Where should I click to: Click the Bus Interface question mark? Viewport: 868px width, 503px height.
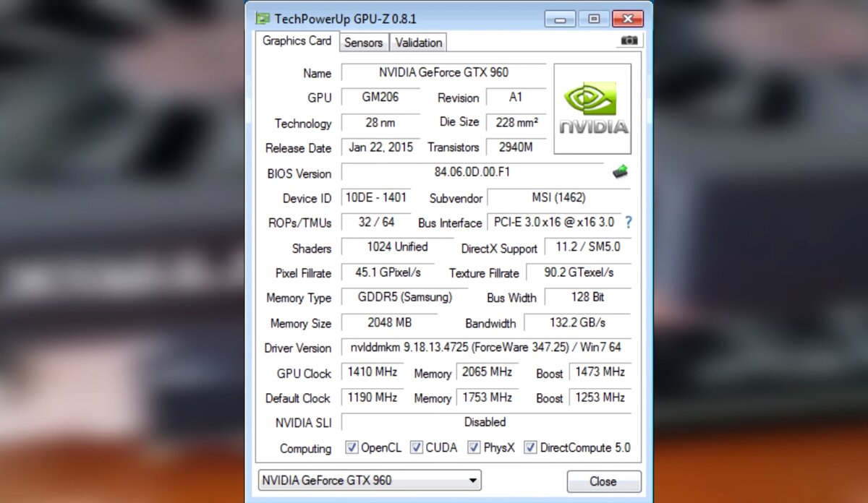click(629, 222)
